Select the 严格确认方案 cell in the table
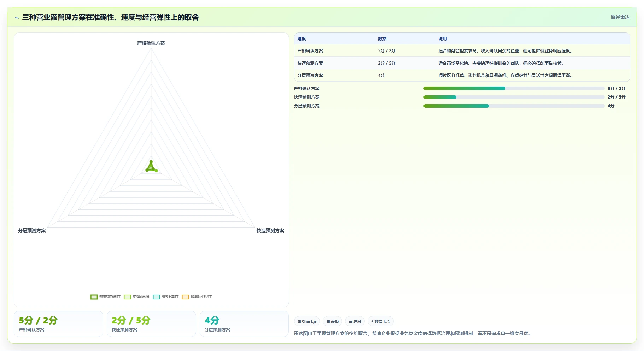This screenshot has height=351, width=644. coord(310,51)
